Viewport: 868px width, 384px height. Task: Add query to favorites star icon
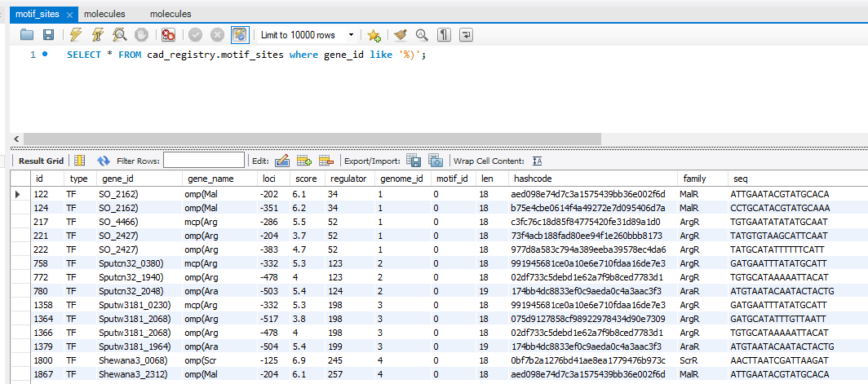(374, 35)
